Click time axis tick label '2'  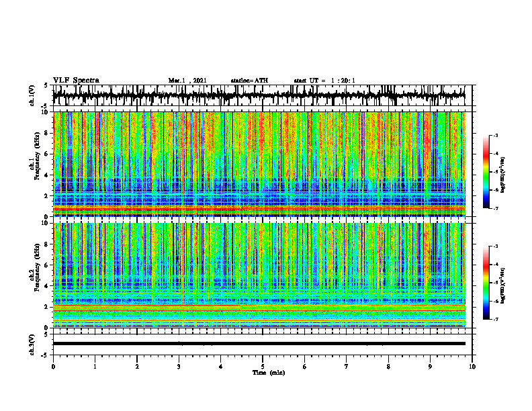point(137,367)
